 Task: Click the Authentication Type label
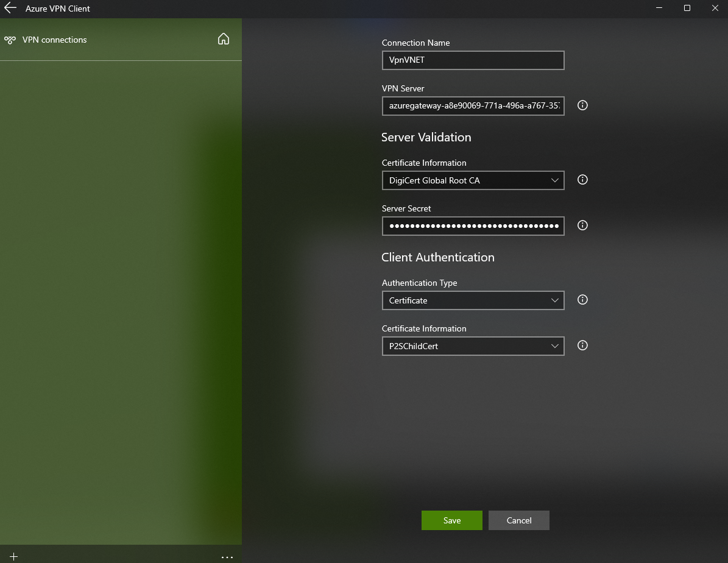point(419,283)
